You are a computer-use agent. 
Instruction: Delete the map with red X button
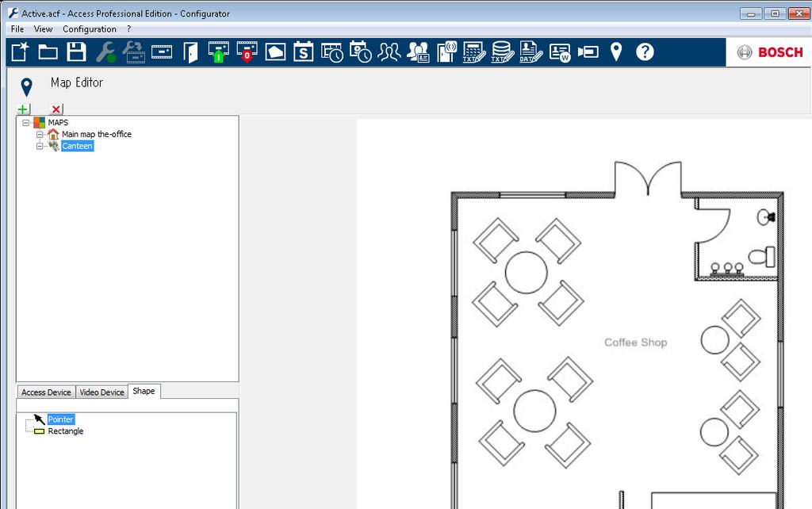(x=56, y=109)
